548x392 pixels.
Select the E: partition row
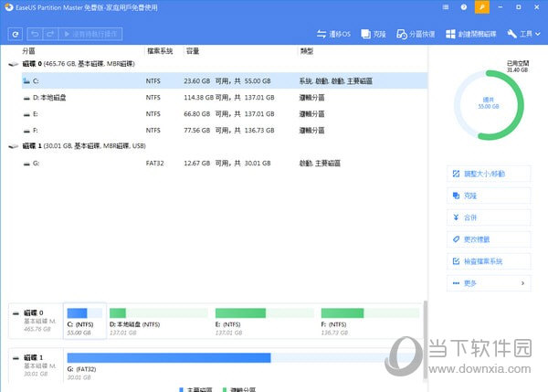pos(225,114)
